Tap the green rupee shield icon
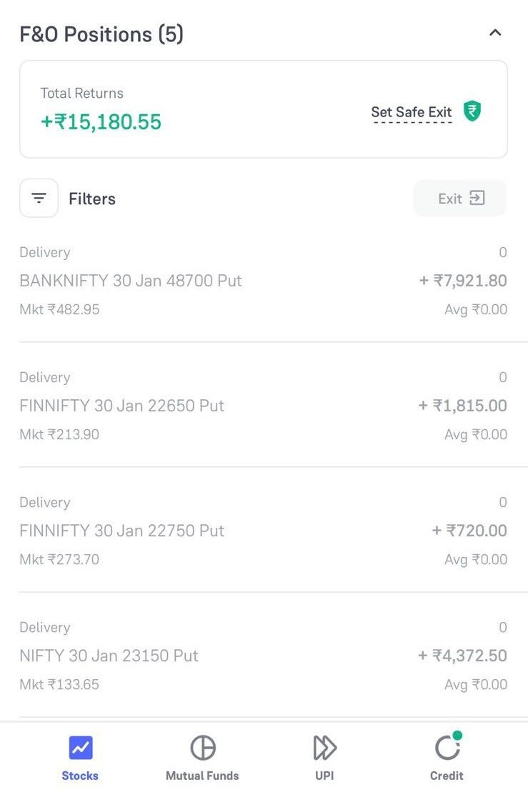 [472, 111]
